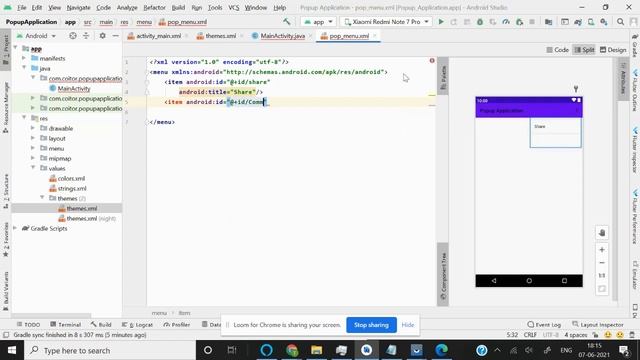Screen dimensions: 640x360
Task: Open the Logcat tool window
Action: point(137,324)
